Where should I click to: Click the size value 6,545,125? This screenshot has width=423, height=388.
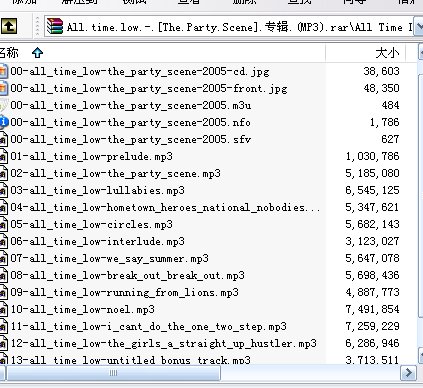click(372, 190)
